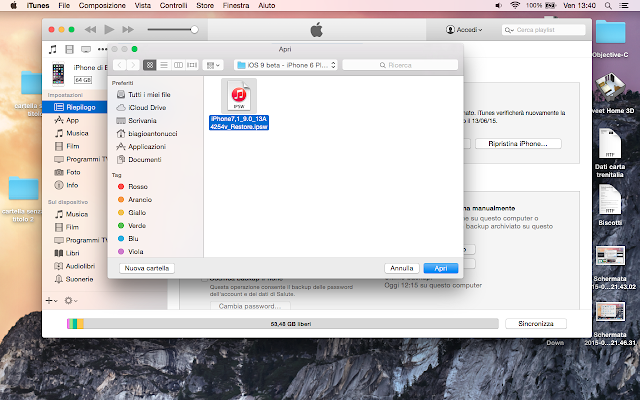Screen dimensions: 640x400
Task: Click iTunes play button
Action: click(109, 29)
